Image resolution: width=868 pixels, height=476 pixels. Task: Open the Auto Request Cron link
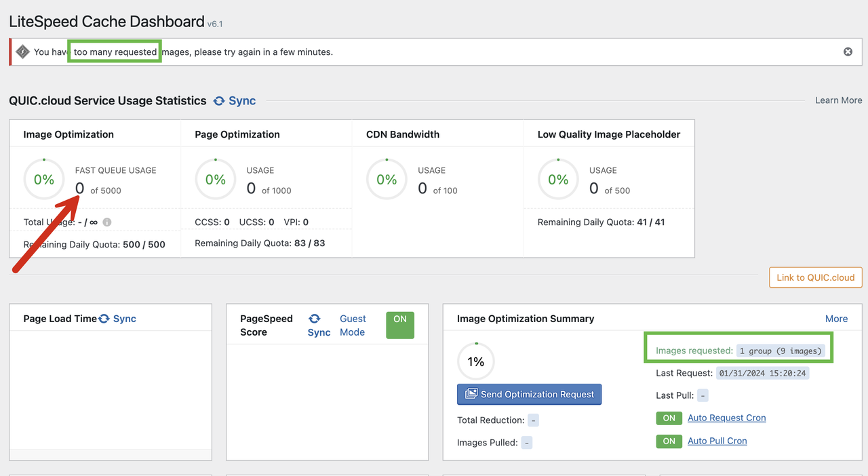coord(727,418)
